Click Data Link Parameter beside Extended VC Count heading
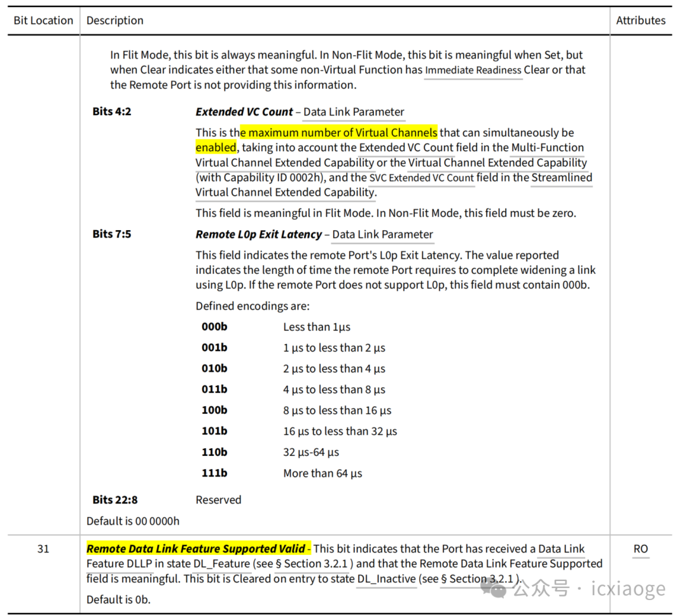The width and height of the screenshot is (687, 616). [353, 113]
